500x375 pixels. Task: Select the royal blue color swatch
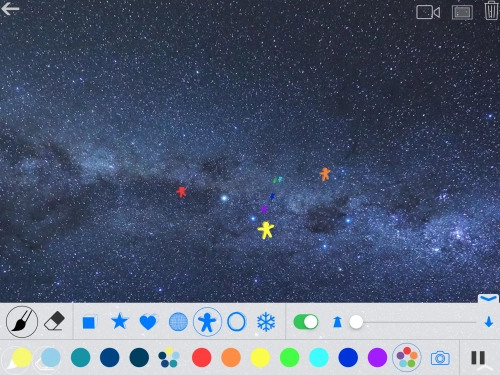(x=348, y=358)
